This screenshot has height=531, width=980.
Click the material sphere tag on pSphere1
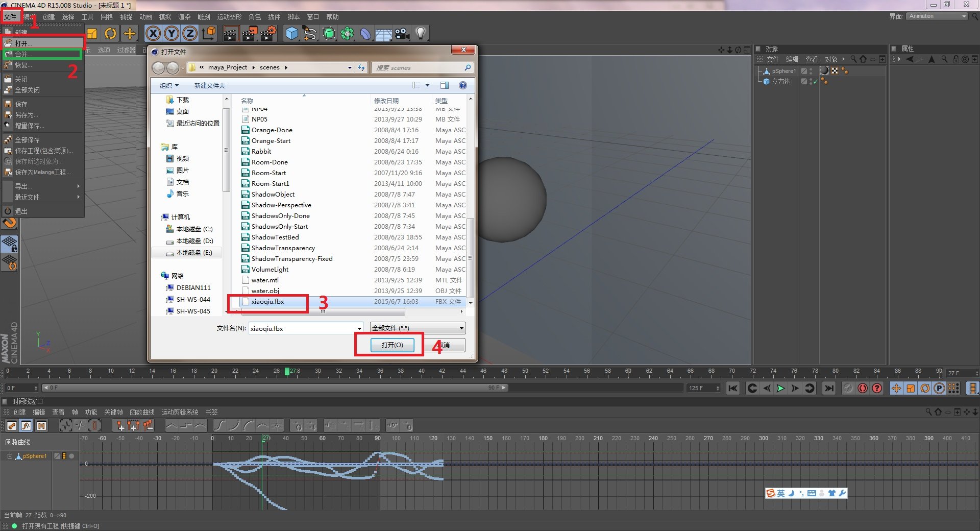click(x=824, y=71)
